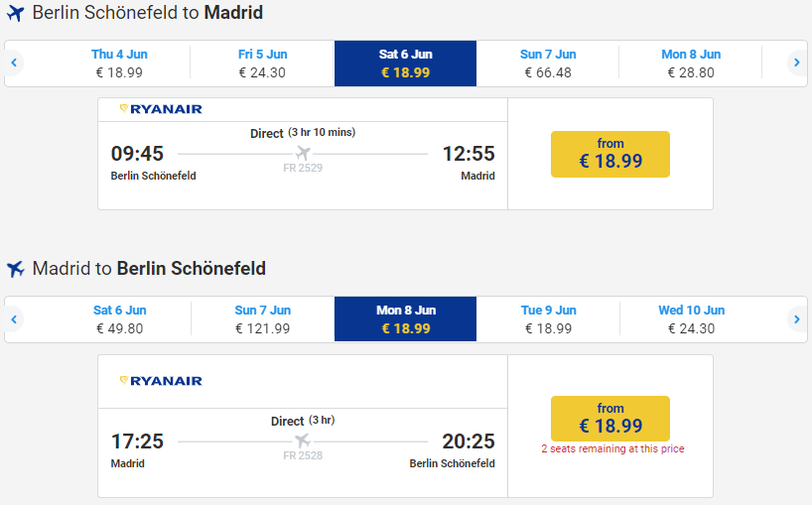Select return date Sun 7 Jun €121.99
The image size is (812, 505).
[x=262, y=319]
